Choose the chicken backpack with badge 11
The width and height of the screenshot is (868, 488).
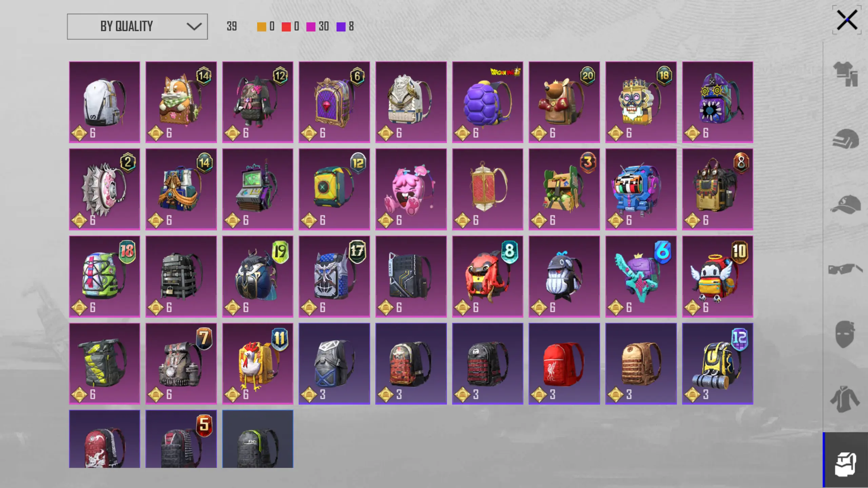[258, 364]
